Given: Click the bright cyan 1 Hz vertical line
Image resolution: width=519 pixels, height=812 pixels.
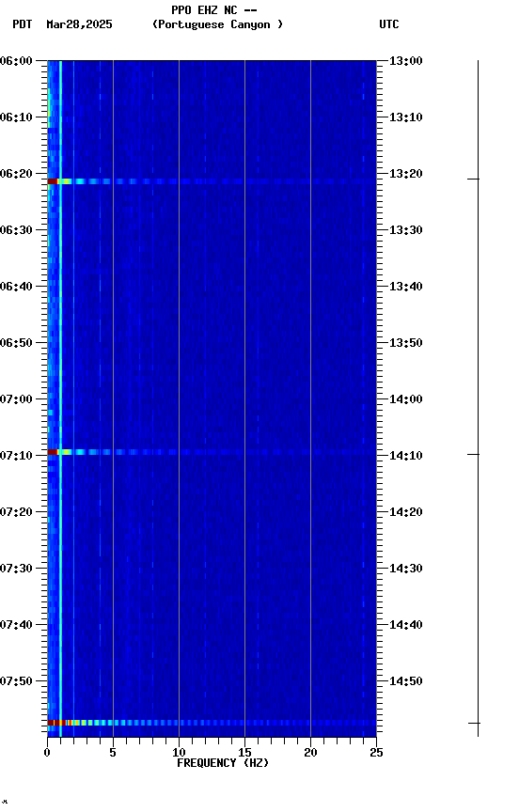Looking at the screenshot, I should (60, 398).
